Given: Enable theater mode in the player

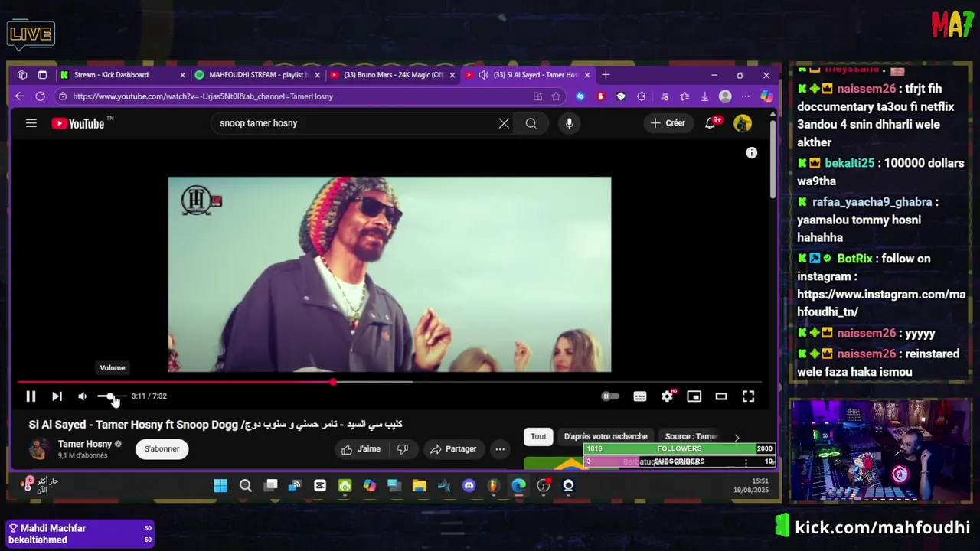Looking at the screenshot, I should [721, 396].
